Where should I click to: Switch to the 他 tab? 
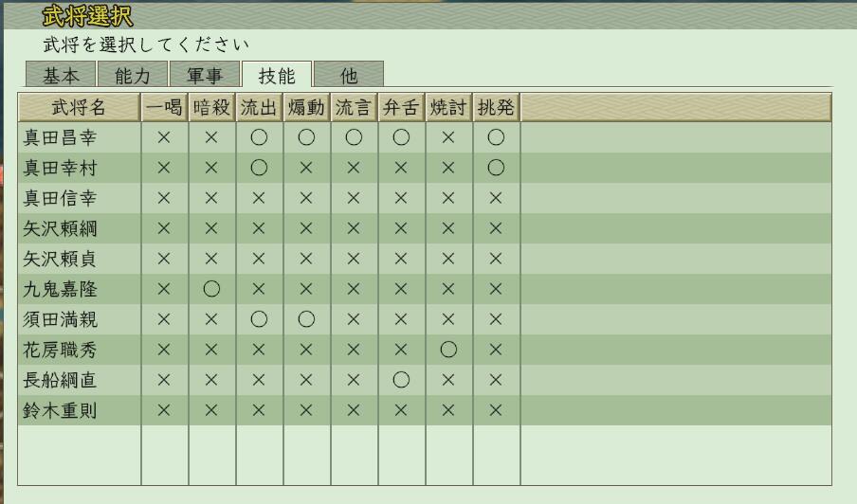pyautogui.click(x=348, y=76)
